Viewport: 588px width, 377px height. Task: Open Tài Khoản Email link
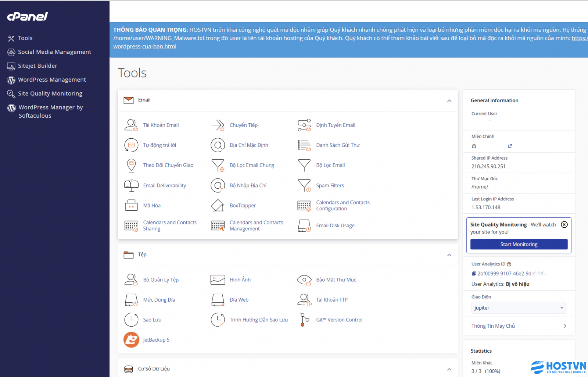coord(161,125)
